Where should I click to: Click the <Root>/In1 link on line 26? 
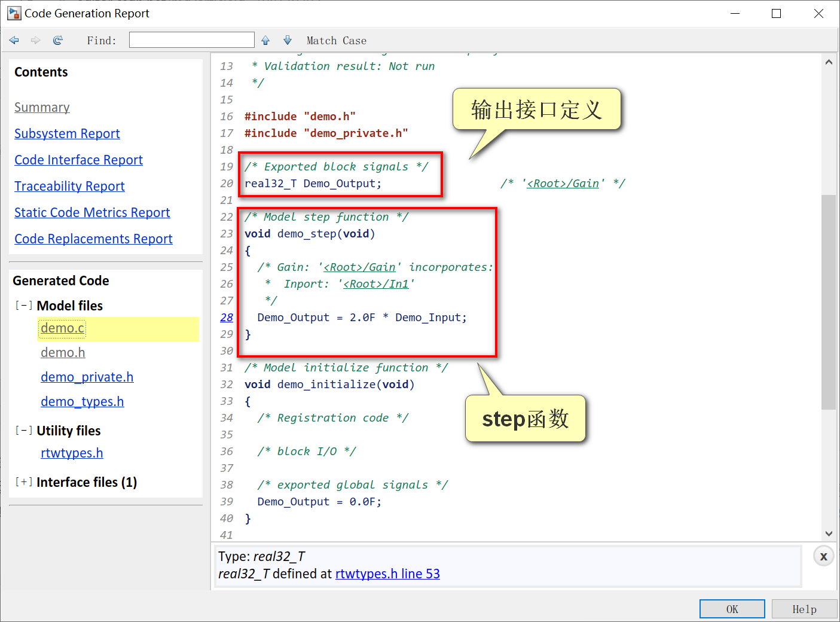coord(376,284)
